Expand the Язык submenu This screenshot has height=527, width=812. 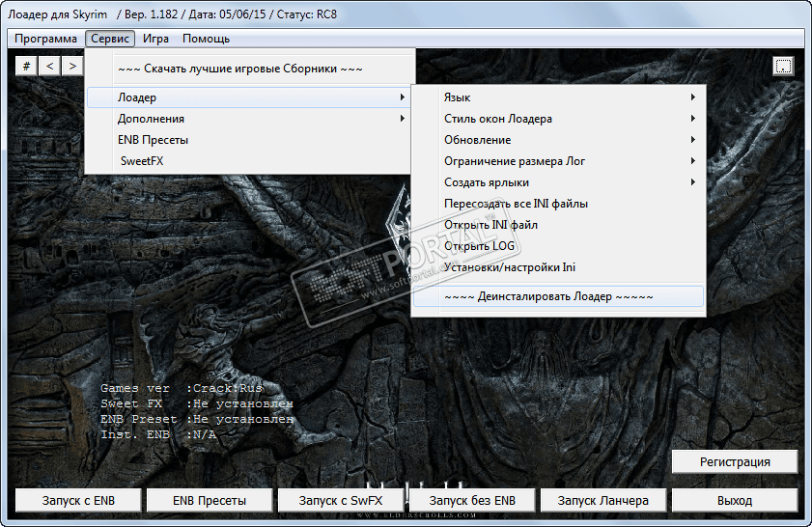point(558,97)
